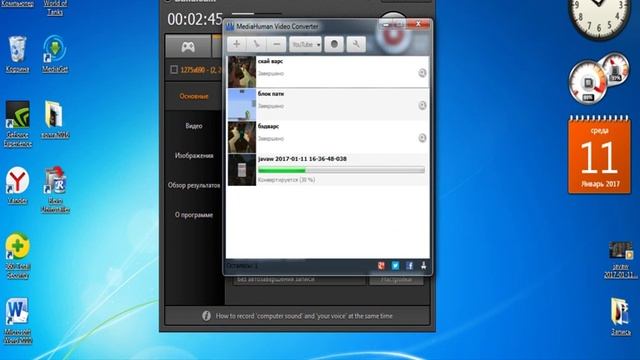Click the бэдварс item title

pyautogui.click(x=269, y=127)
